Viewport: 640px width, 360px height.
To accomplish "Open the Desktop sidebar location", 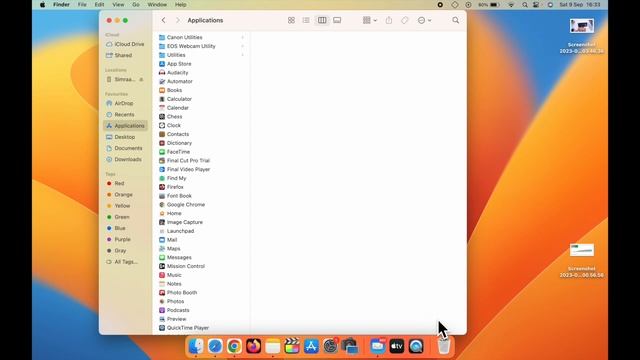I will click(125, 137).
